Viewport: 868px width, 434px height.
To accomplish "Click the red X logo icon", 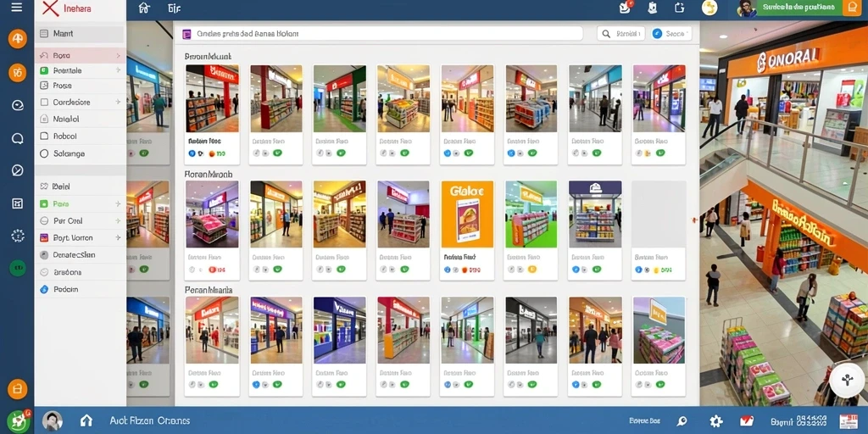I will 50,8.
